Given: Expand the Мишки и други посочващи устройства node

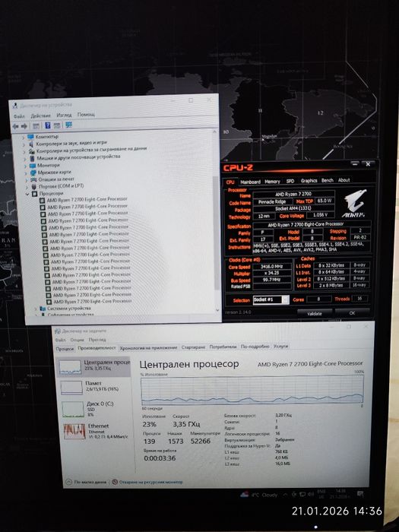Looking at the screenshot, I should (25, 159).
